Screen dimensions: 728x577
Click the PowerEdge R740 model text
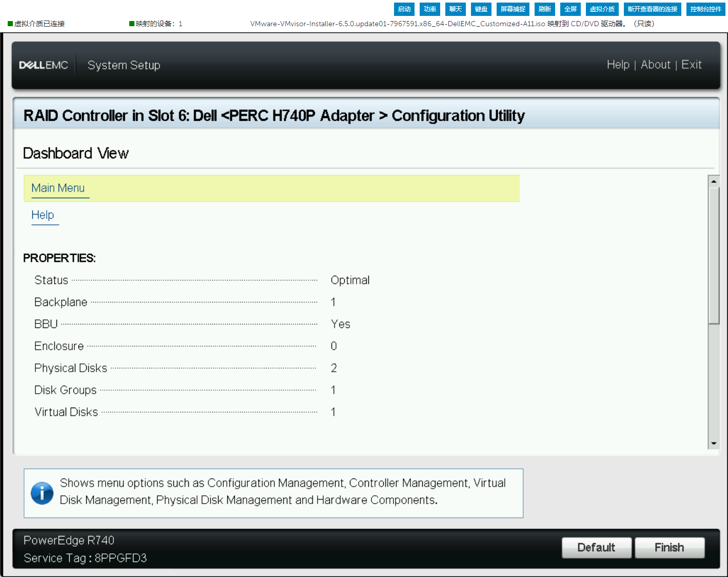(69, 541)
